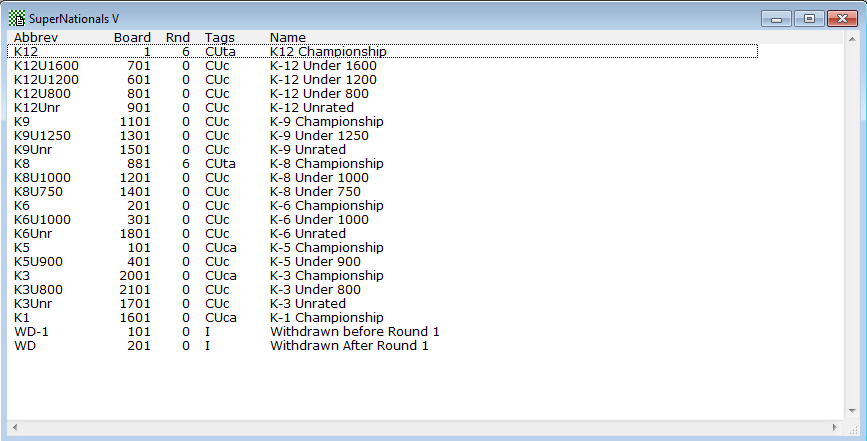867x441 pixels.
Task: Minimize the SuperNationals V window
Action: (x=777, y=19)
